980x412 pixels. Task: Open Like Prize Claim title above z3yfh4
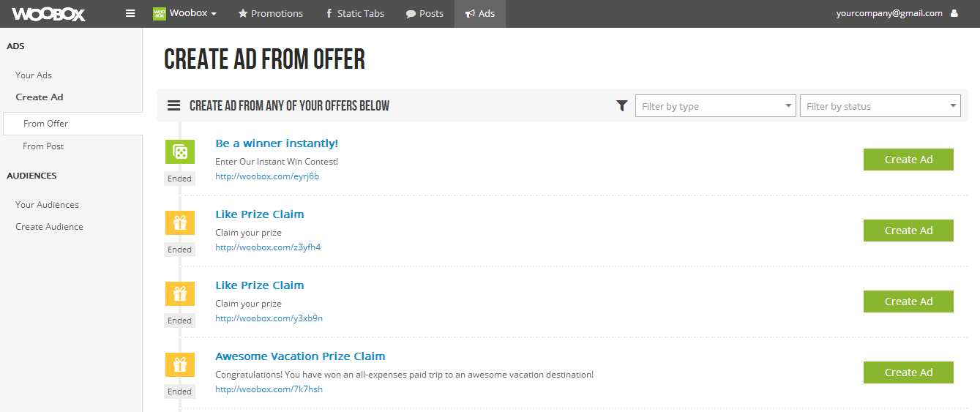(x=260, y=214)
